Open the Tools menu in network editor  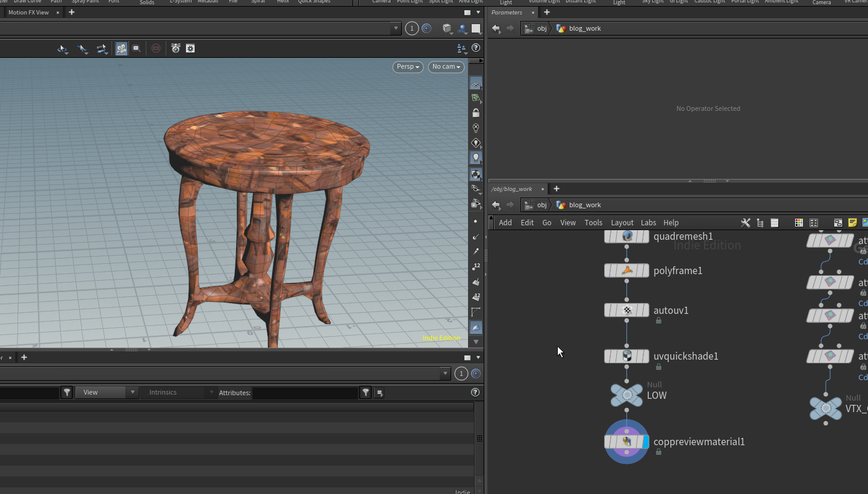593,223
